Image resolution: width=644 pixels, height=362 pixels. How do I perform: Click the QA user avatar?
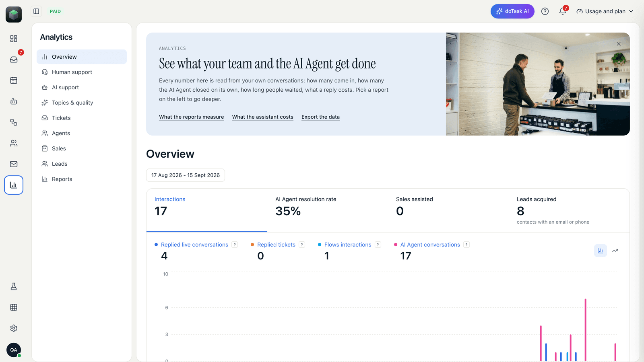[14, 350]
